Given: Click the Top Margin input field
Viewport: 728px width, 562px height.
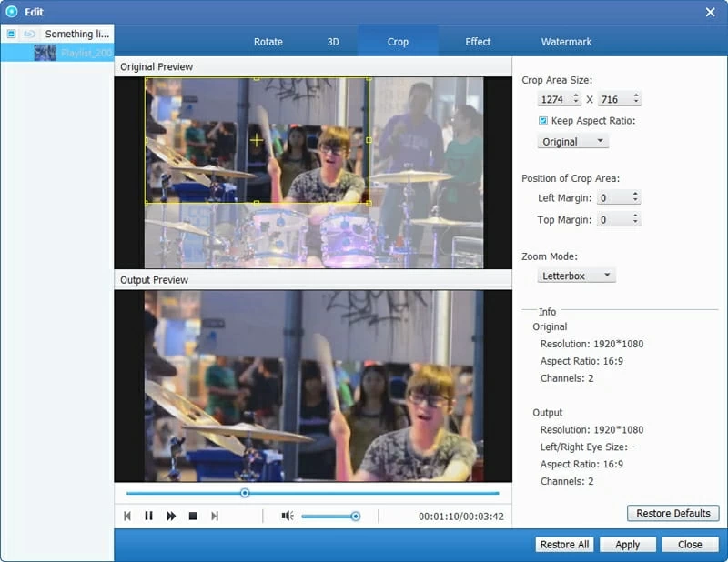Looking at the screenshot, I should coord(612,219).
